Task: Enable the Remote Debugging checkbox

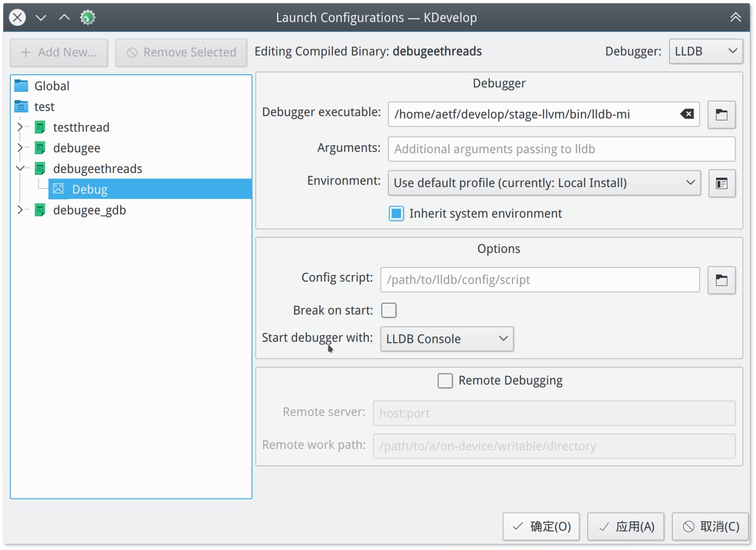Action: click(x=445, y=381)
